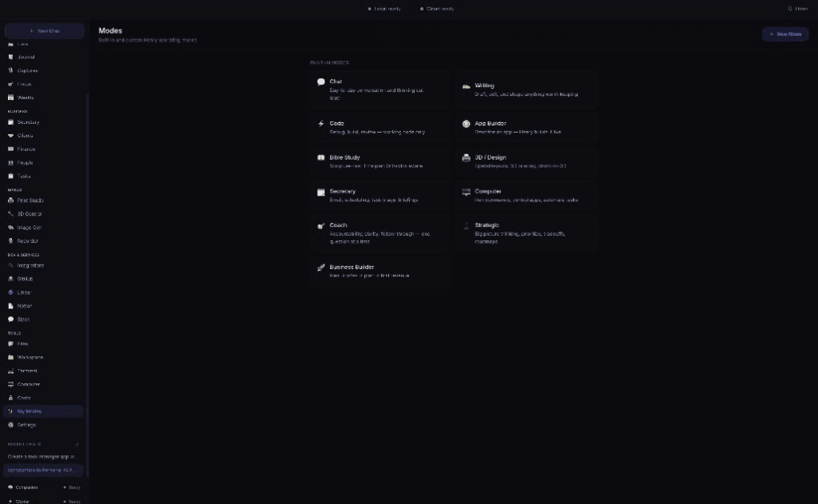Screen dimensions: 818x504
Task: Click the Settings gear icon in sidebar
Action: pos(10,425)
